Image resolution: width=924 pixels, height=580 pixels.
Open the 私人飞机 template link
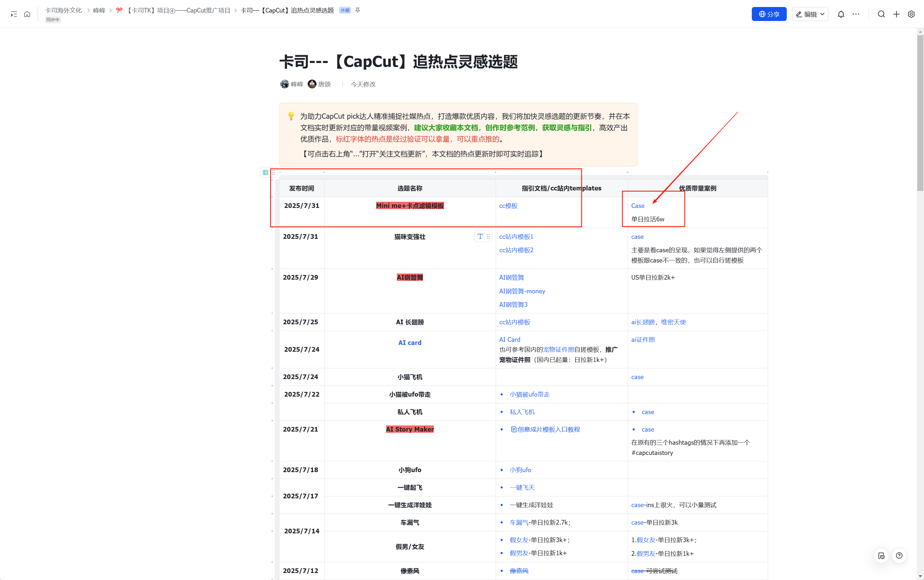522,412
